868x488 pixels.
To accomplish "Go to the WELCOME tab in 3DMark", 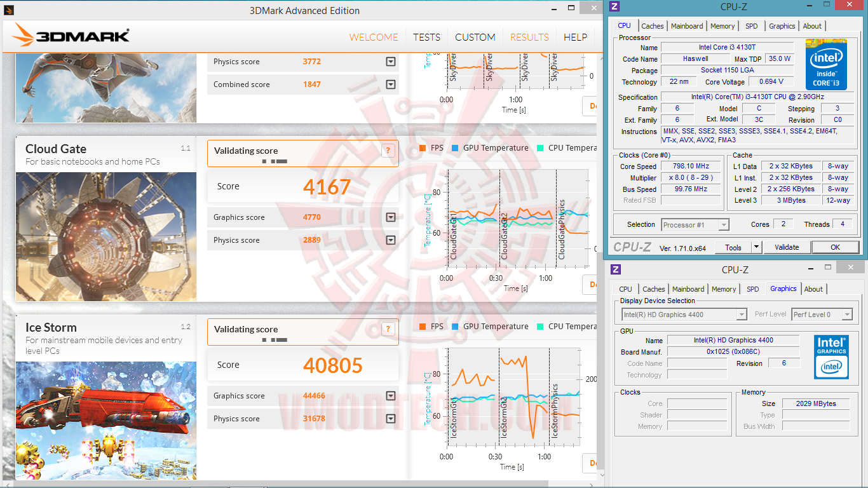I will 374,37.
